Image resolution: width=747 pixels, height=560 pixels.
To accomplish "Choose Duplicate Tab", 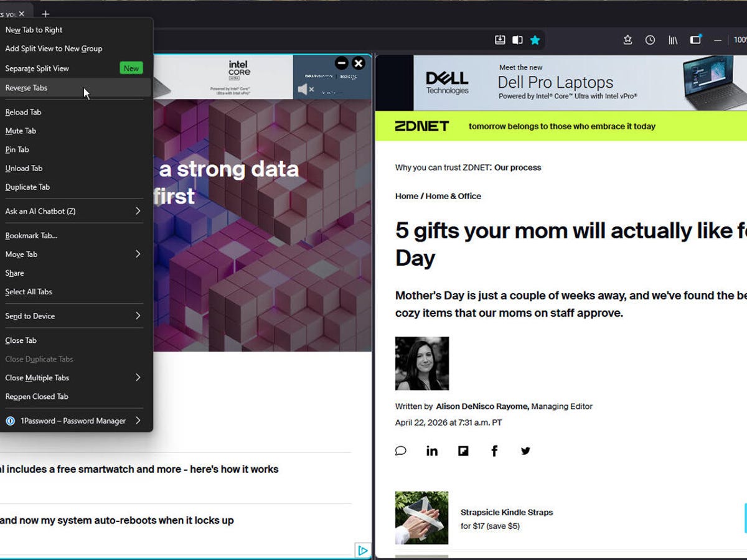I will tap(75, 187).
